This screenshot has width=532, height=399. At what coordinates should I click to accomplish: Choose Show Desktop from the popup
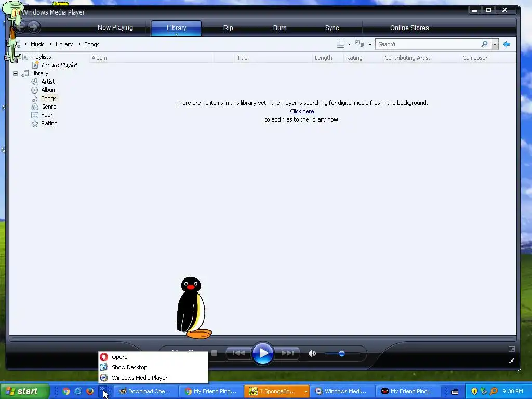click(153, 367)
